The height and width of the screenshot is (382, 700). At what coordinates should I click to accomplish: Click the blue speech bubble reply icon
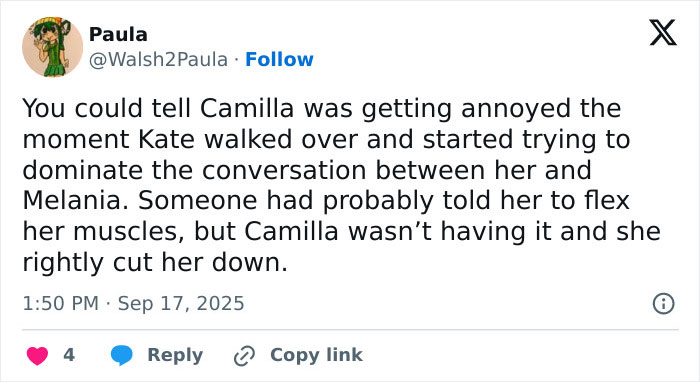tap(121, 355)
